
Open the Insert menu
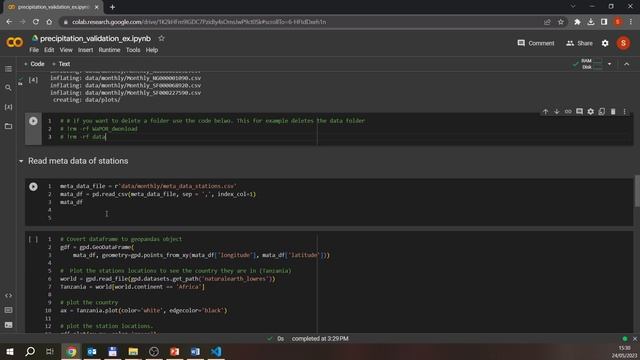click(x=85, y=50)
